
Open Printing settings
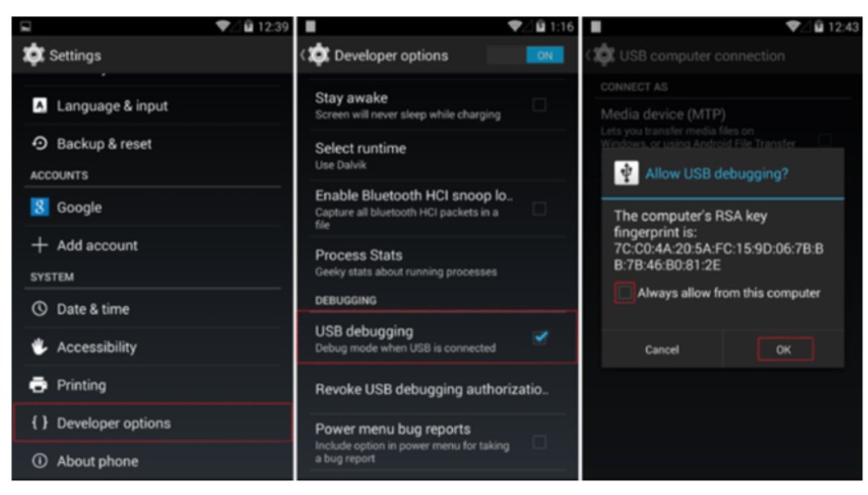click(x=153, y=385)
